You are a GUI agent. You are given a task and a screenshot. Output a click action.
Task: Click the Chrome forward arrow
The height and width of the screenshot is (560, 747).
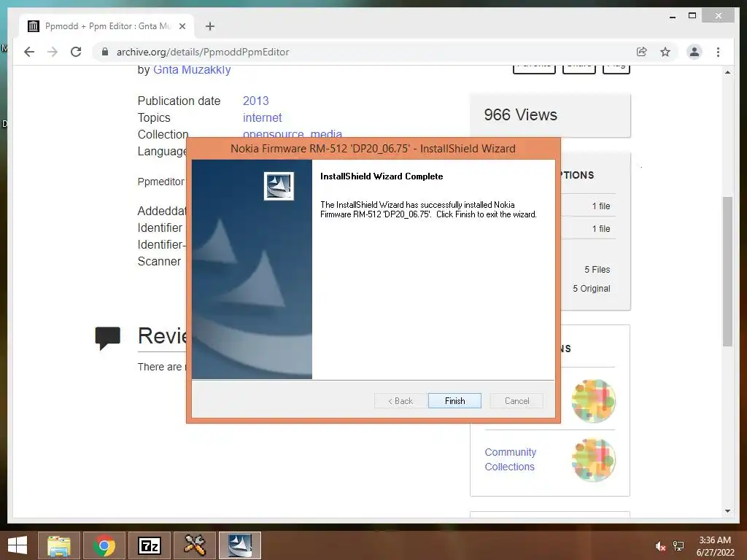point(53,52)
